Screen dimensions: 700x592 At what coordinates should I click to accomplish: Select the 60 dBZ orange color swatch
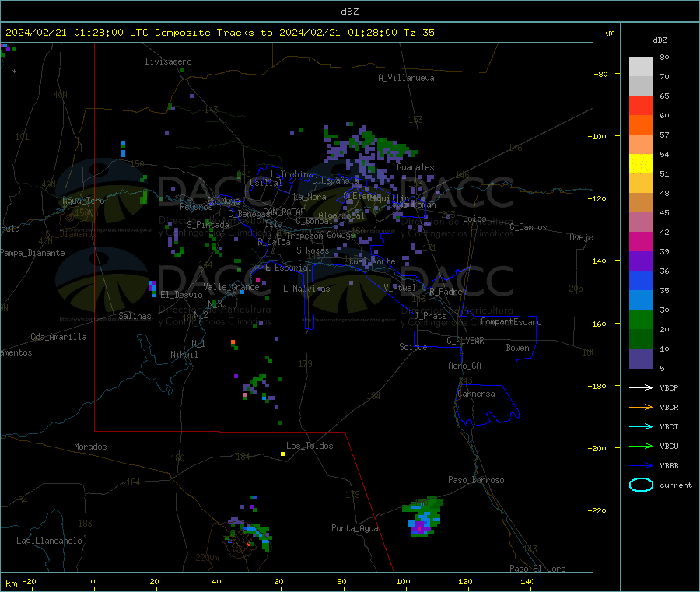point(641,125)
